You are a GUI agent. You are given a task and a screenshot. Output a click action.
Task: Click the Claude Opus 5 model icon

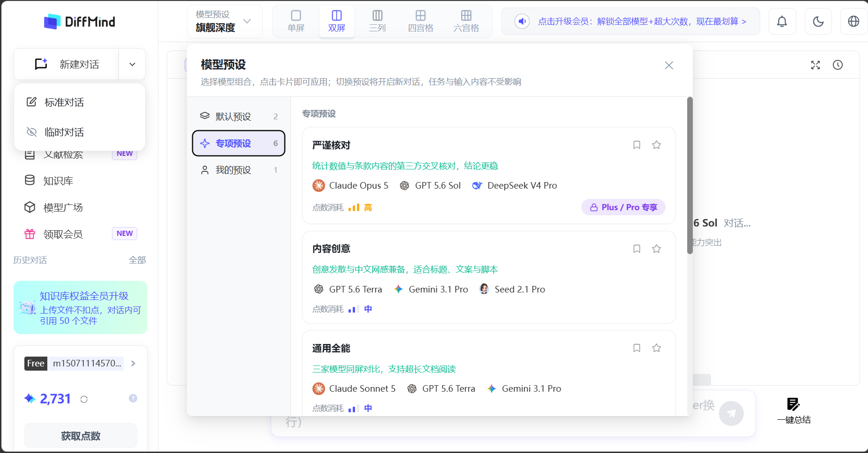[319, 186]
